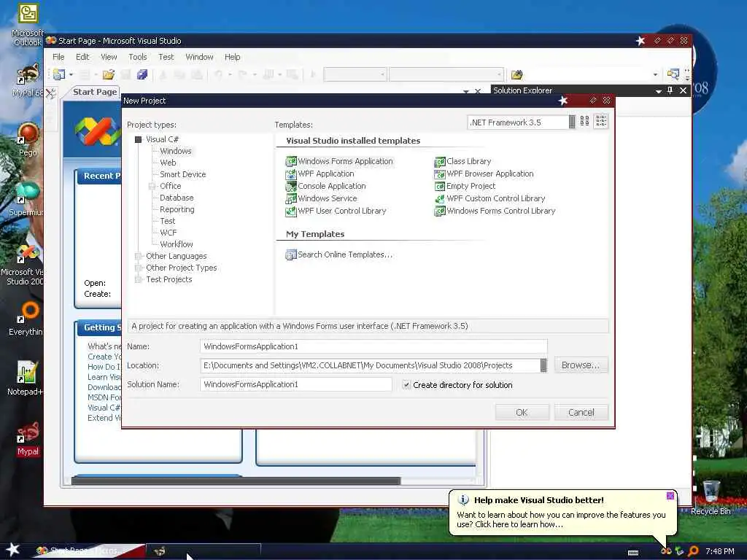Select the Start Page tab

[94, 92]
